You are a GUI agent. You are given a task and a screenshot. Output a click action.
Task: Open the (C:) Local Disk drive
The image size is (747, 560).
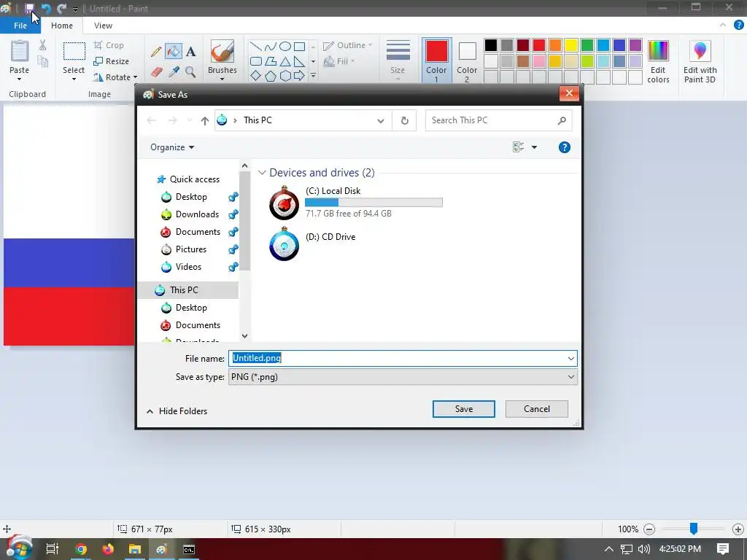[355, 203]
